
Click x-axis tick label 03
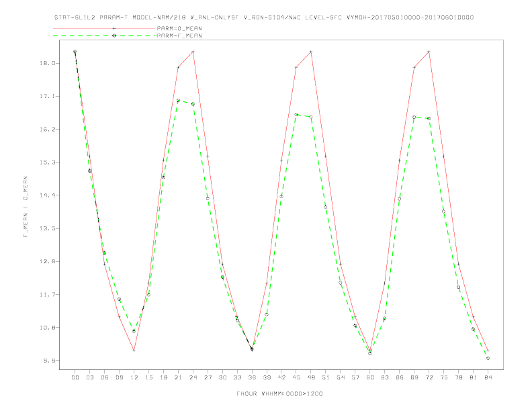tap(89, 377)
